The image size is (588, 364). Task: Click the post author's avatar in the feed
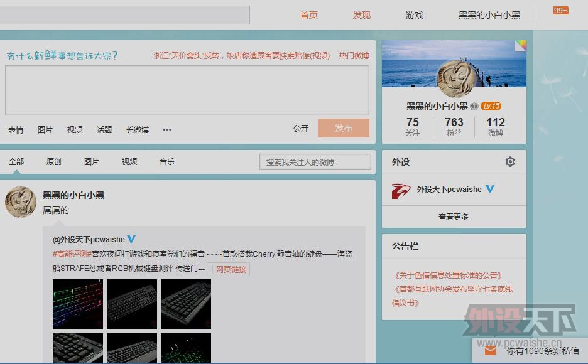coord(21,202)
